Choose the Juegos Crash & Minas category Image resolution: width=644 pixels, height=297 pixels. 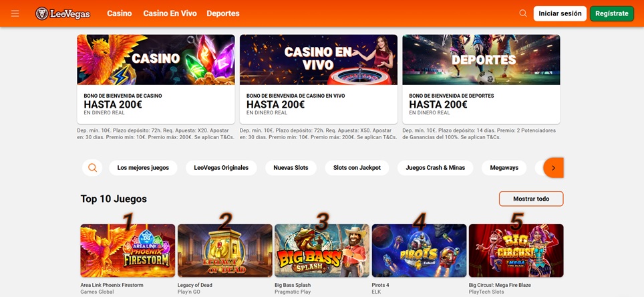click(x=436, y=168)
